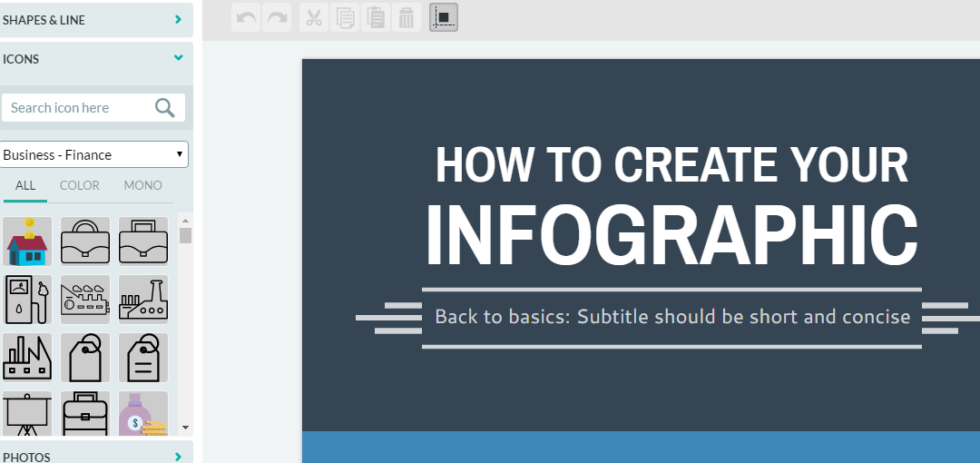Insert the presentation easel board icon
The image size is (980, 463).
click(x=27, y=413)
